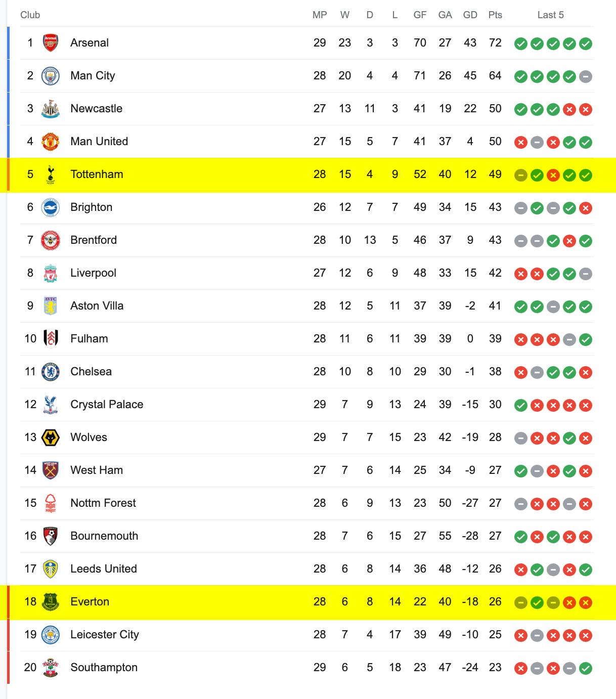Click the Brentford bee crest
This screenshot has height=699, width=616.
point(50,240)
